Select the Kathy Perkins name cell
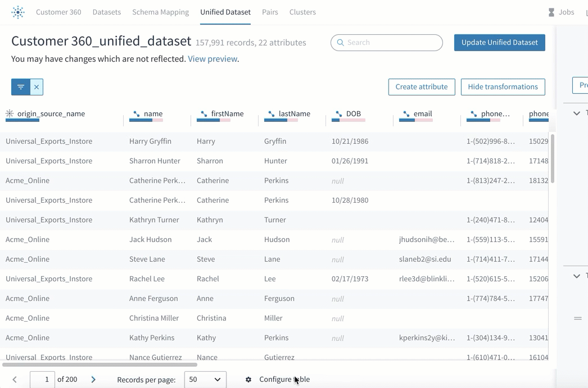The image size is (588, 388). coord(152,338)
